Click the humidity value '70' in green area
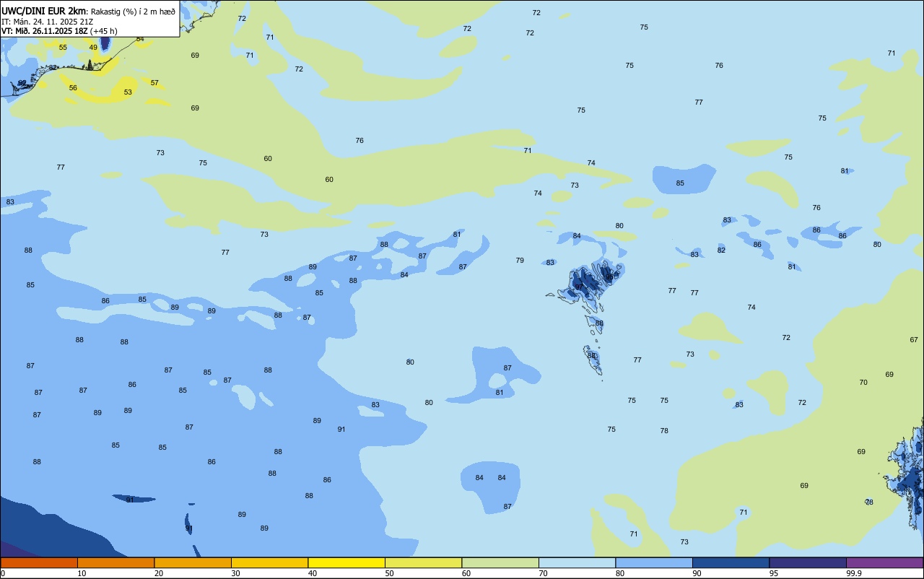 pyautogui.click(x=863, y=383)
